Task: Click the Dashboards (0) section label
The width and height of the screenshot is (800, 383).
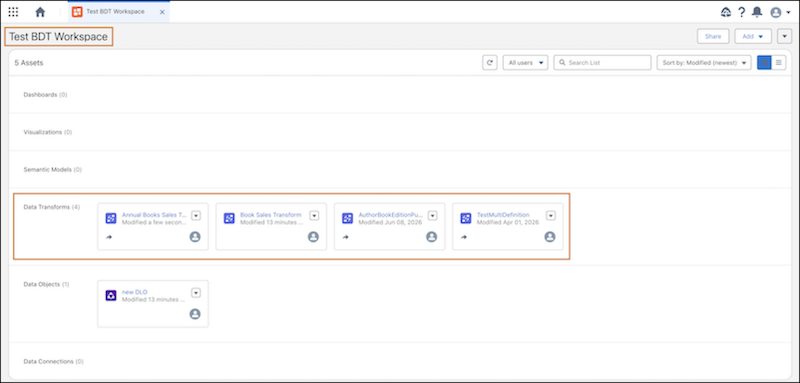Action: [45, 95]
